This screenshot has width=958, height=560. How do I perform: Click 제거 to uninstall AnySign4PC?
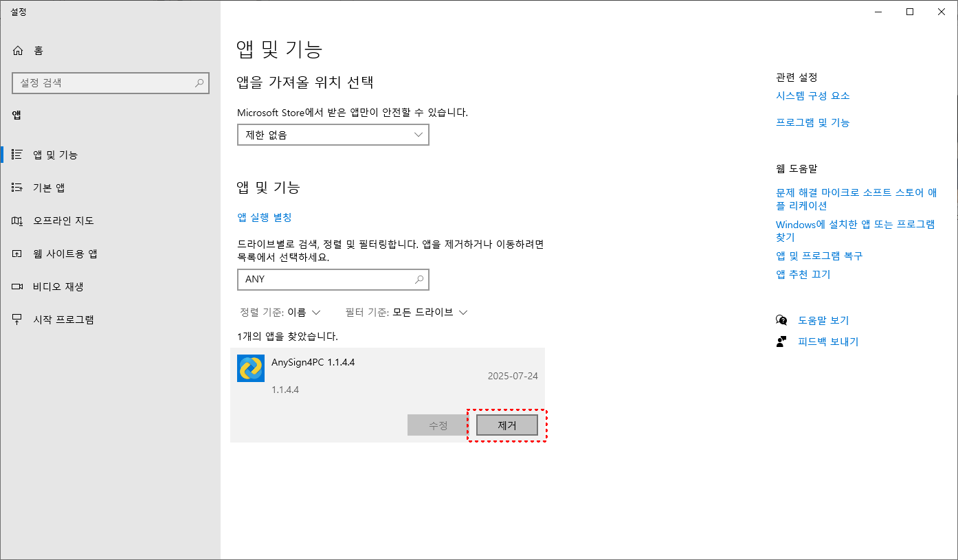tap(506, 425)
